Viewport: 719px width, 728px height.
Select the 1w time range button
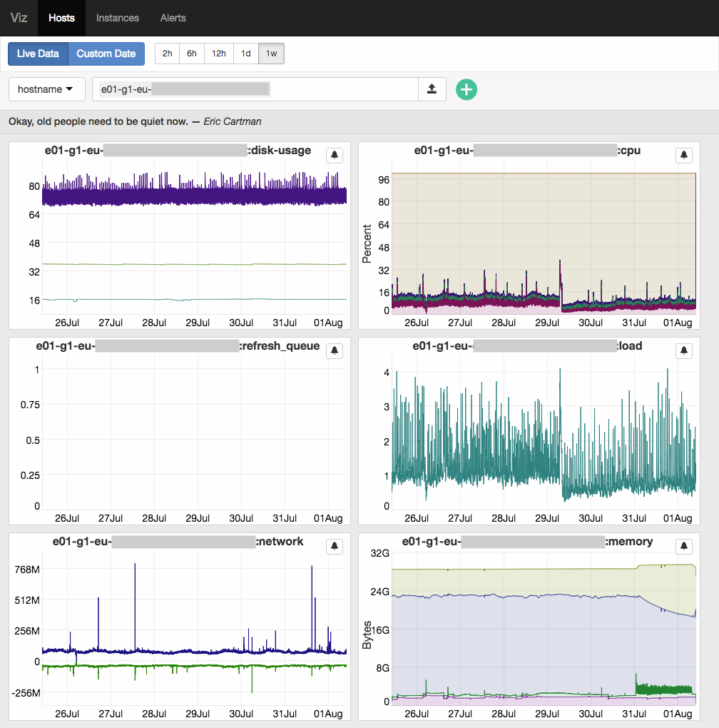coord(271,53)
